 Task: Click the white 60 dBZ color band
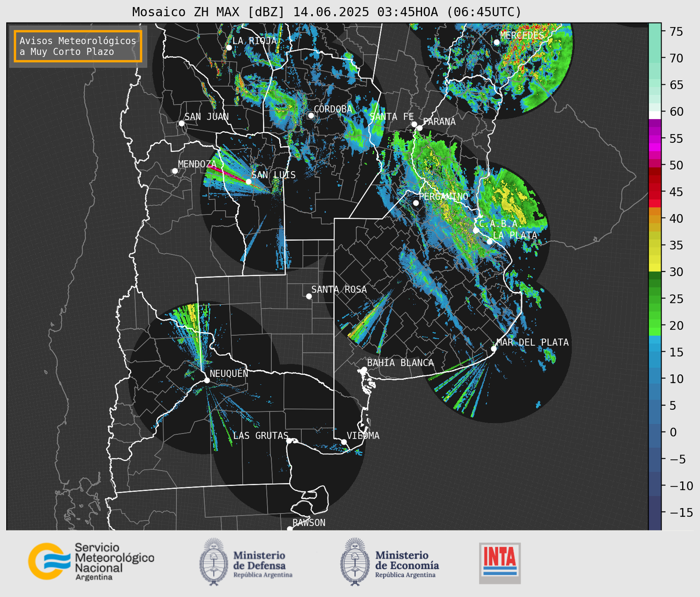coord(655,115)
